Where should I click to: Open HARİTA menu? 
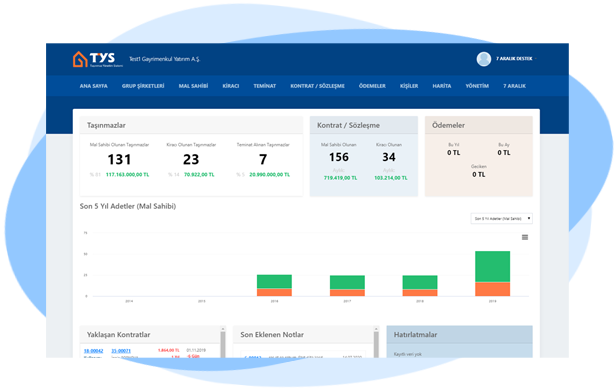coord(442,86)
